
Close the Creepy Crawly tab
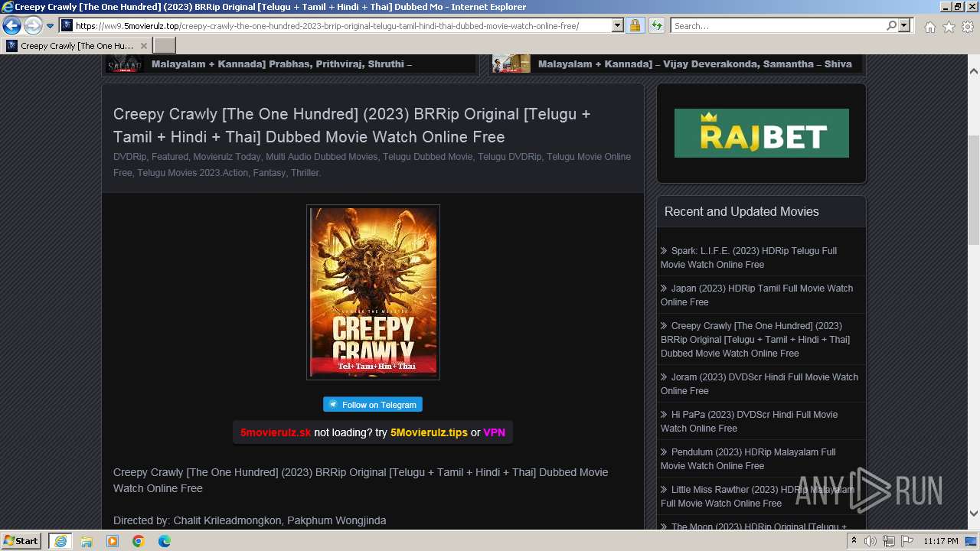click(x=143, y=46)
